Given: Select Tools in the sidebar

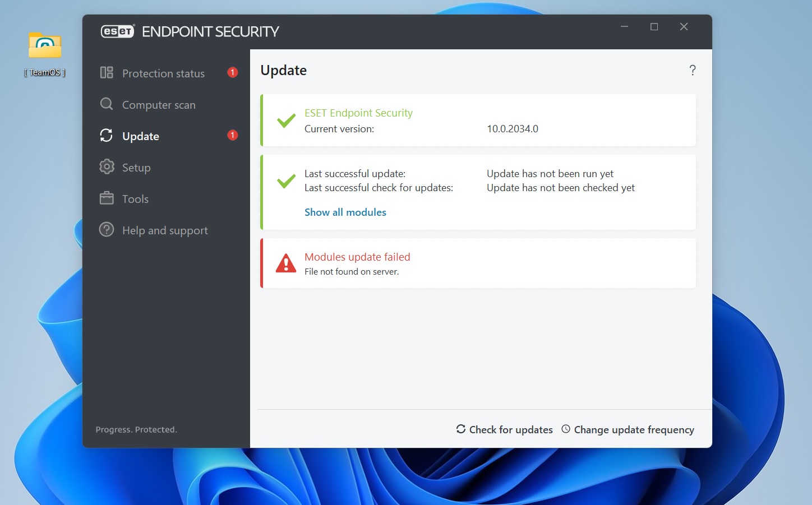Looking at the screenshot, I should click(x=135, y=199).
